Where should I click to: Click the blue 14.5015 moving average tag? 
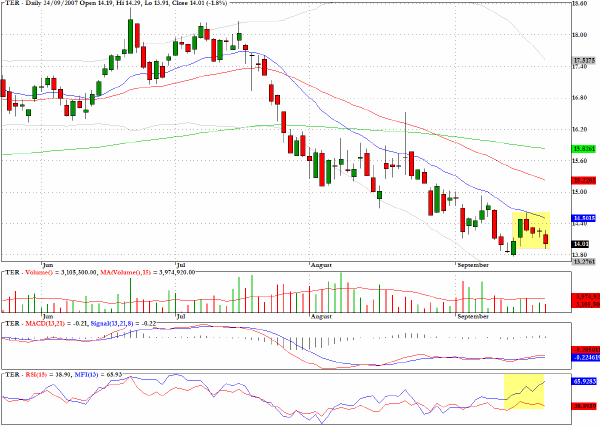click(x=584, y=218)
